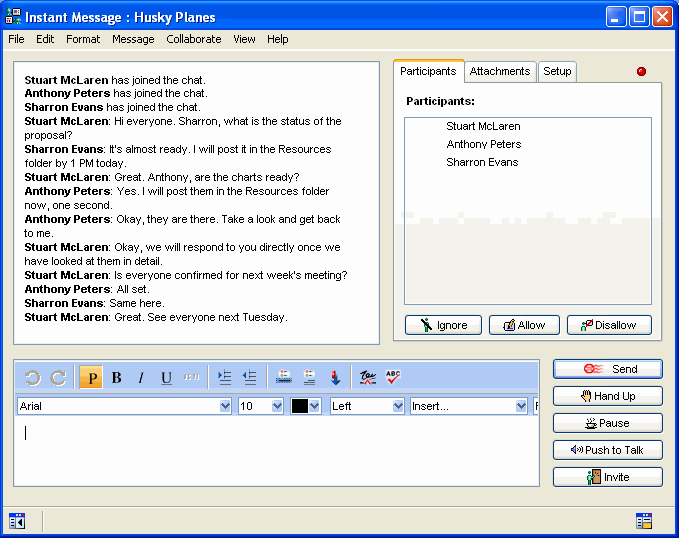The image size is (679, 538).
Task: Select Anthony Peters in participants list
Action: click(x=483, y=144)
